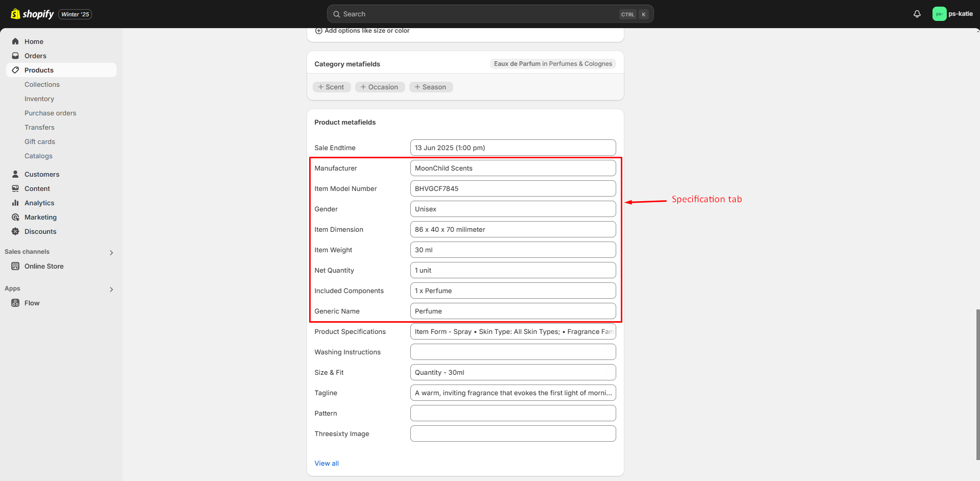This screenshot has height=481, width=980.
Task: Open the Orders section
Action: click(36, 56)
